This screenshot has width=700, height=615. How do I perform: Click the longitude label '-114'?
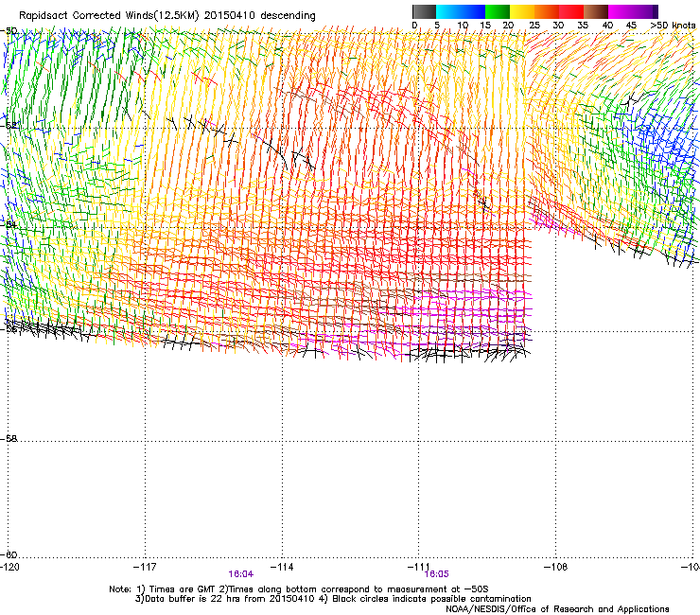(282, 567)
